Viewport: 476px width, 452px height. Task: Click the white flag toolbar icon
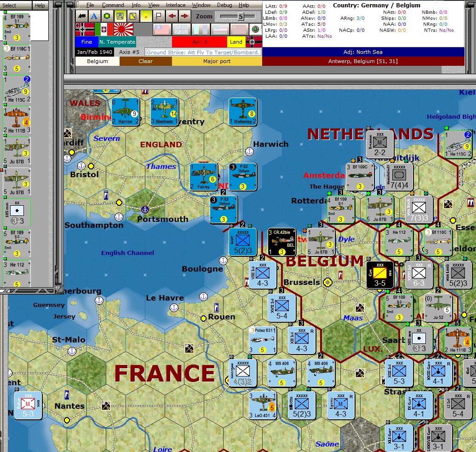pyautogui.click(x=159, y=16)
